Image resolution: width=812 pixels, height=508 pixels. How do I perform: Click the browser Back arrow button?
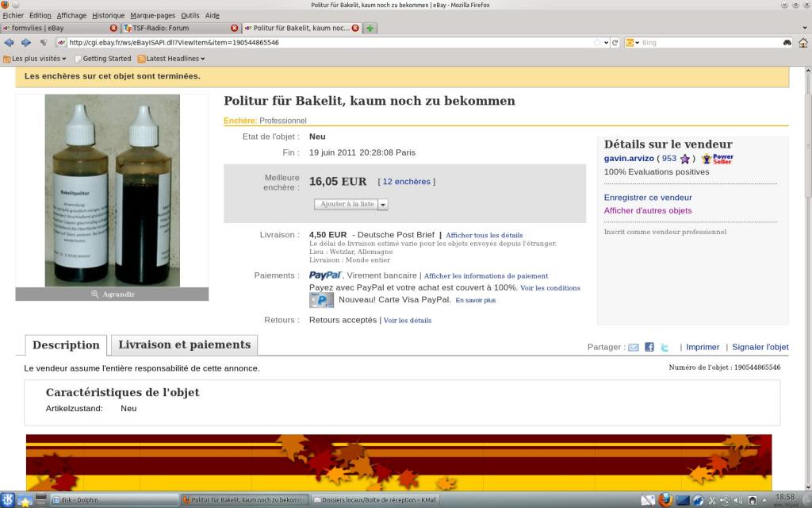(9, 43)
